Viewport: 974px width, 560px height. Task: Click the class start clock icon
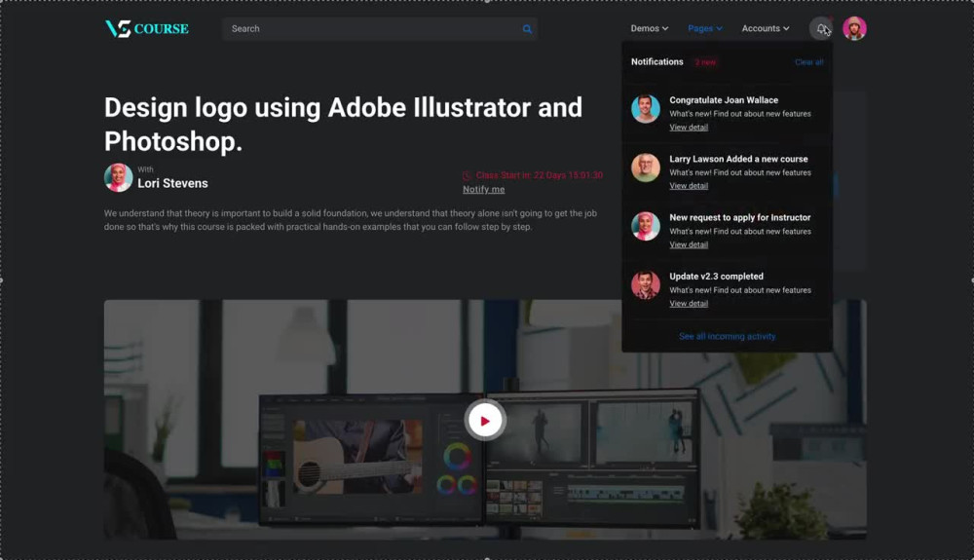(x=468, y=175)
